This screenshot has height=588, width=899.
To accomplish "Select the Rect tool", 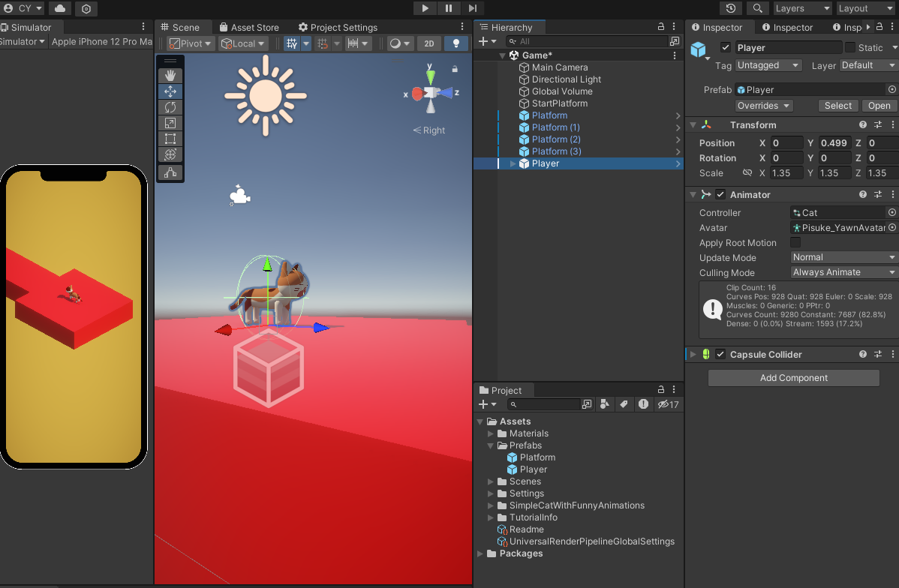I will click(170, 139).
